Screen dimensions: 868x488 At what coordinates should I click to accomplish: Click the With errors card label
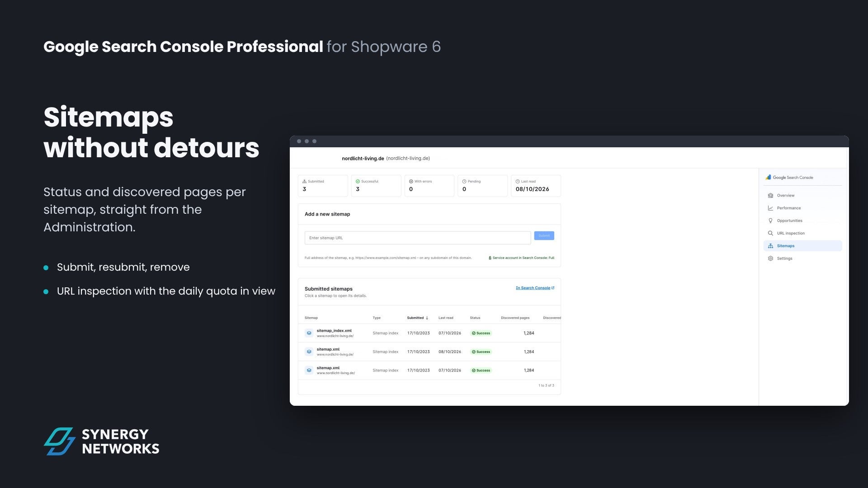point(423,182)
